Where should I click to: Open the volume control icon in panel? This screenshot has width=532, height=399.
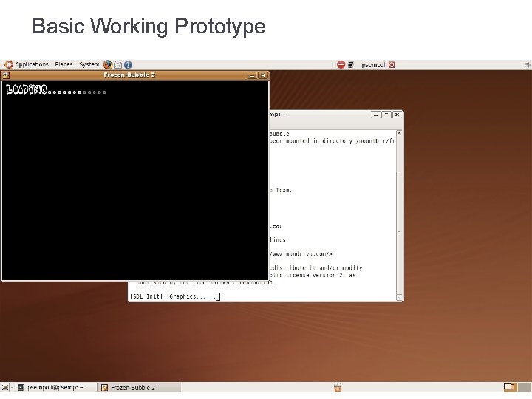pyautogui.click(x=528, y=64)
